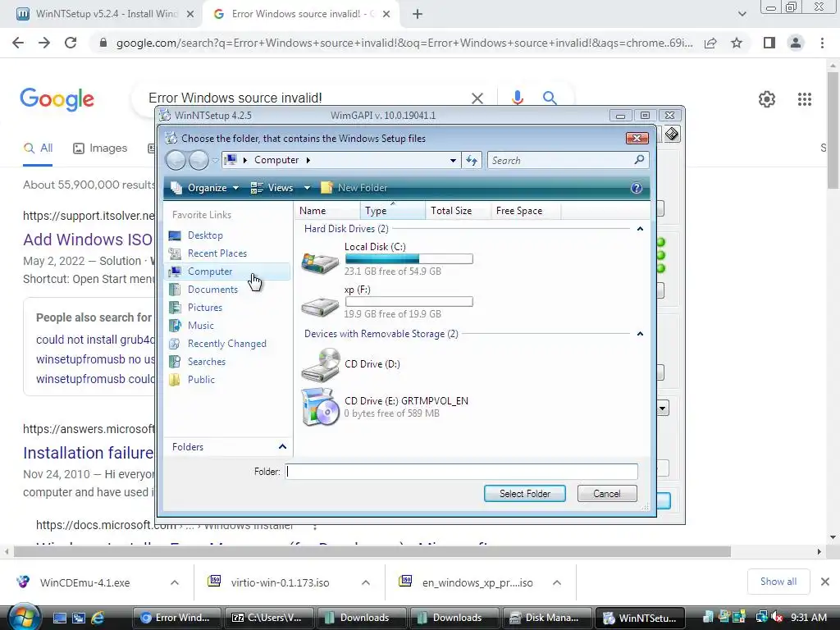Click Cancel button in folder dialog
Viewport: 840px width, 630px height.
pyautogui.click(x=607, y=493)
